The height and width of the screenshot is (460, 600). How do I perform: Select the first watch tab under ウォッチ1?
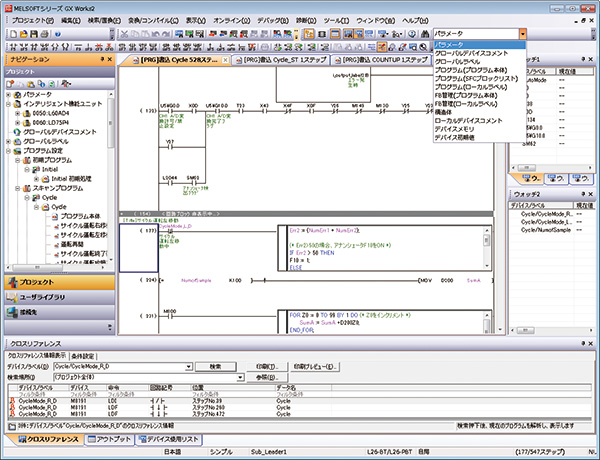coord(530,179)
